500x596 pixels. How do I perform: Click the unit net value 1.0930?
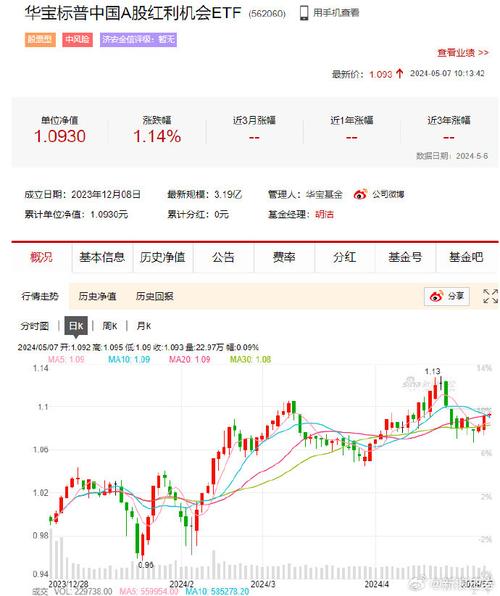[60, 136]
